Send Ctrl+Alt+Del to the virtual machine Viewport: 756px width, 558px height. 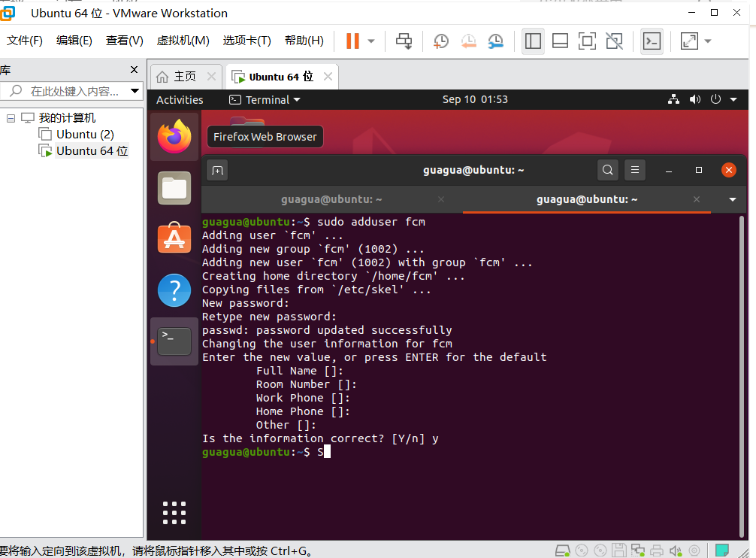tap(404, 41)
